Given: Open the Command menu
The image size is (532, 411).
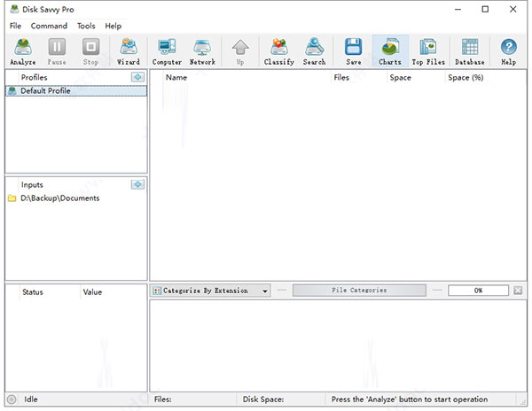Looking at the screenshot, I should coord(49,26).
